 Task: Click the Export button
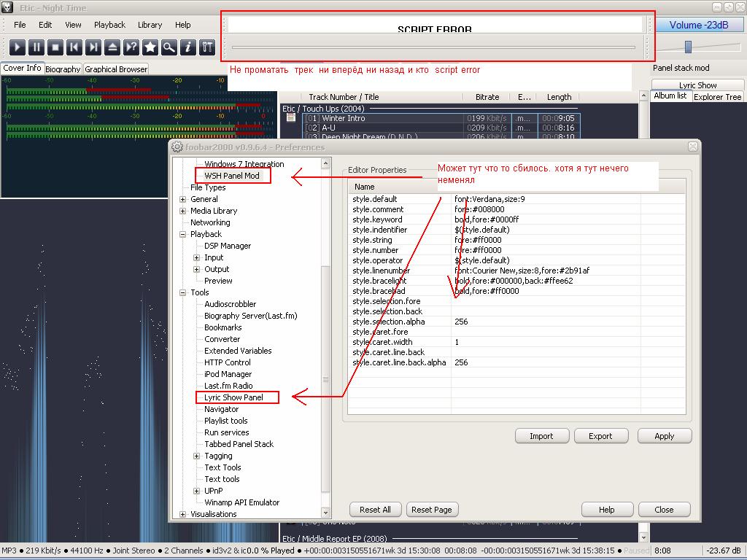pyautogui.click(x=601, y=436)
